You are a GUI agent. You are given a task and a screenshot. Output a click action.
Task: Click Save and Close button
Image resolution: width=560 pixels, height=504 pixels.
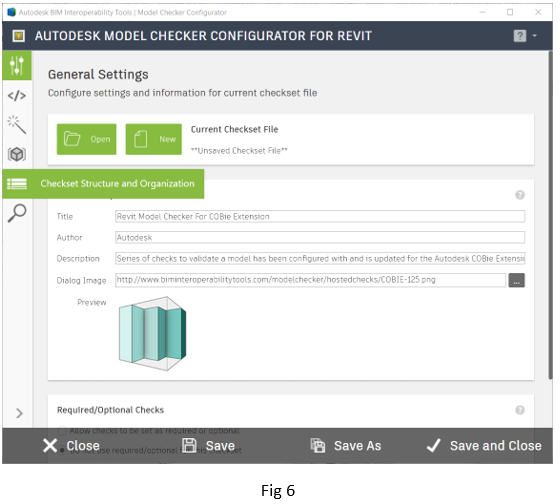coord(484,446)
